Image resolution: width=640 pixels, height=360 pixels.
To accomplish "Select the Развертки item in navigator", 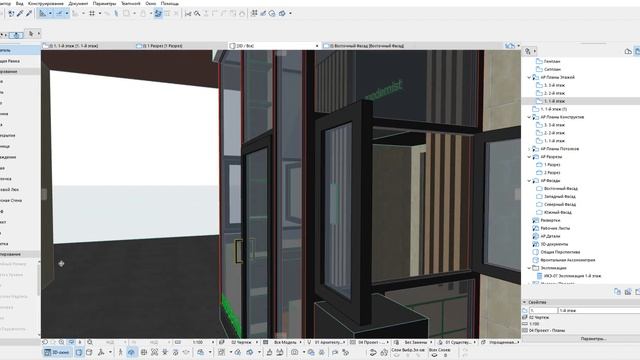I will [550, 220].
